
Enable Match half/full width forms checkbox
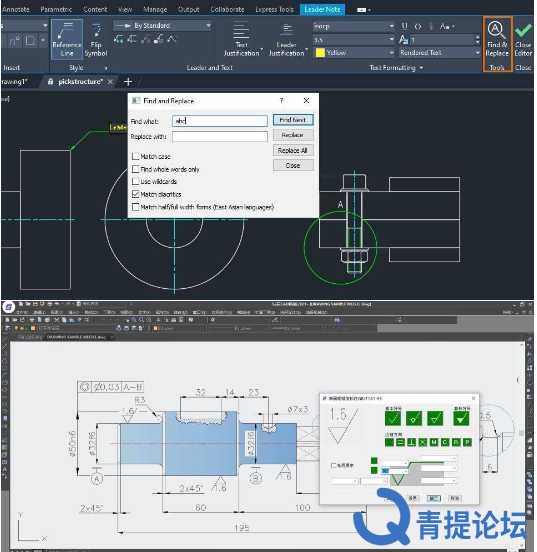point(135,207)
